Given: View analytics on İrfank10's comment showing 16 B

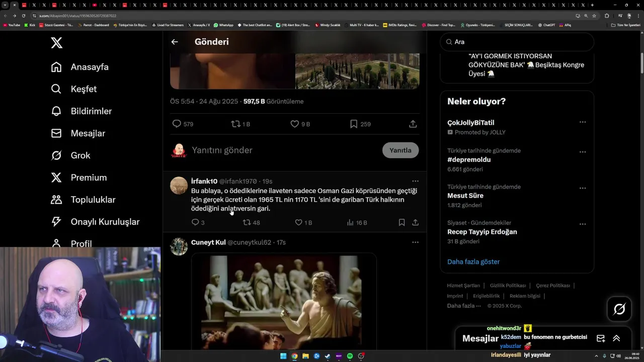Looking at the screenshot, I should click(x=357, y=222).
